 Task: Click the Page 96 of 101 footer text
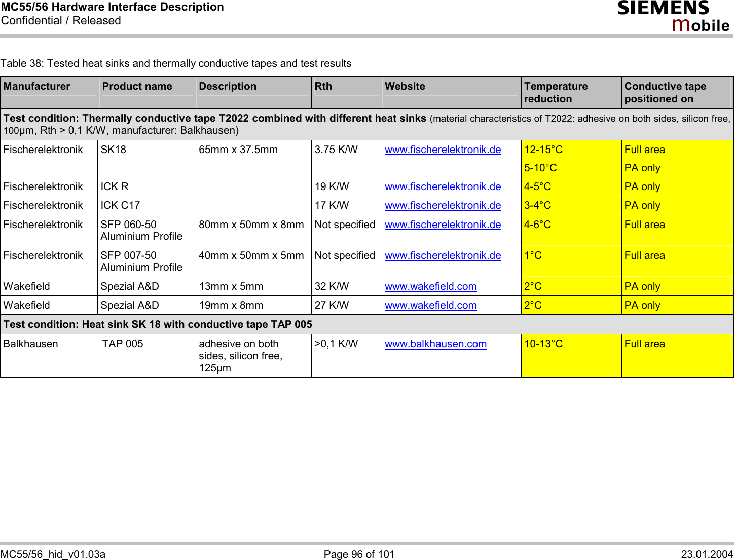[359, 554]
